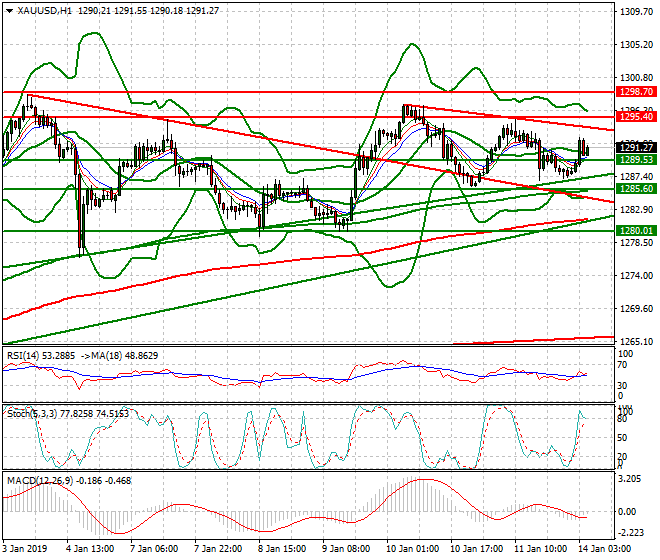The height and width of the screenshot is (560, 660).
Task: Select the green 1280.01 level label
Action: 636,230
